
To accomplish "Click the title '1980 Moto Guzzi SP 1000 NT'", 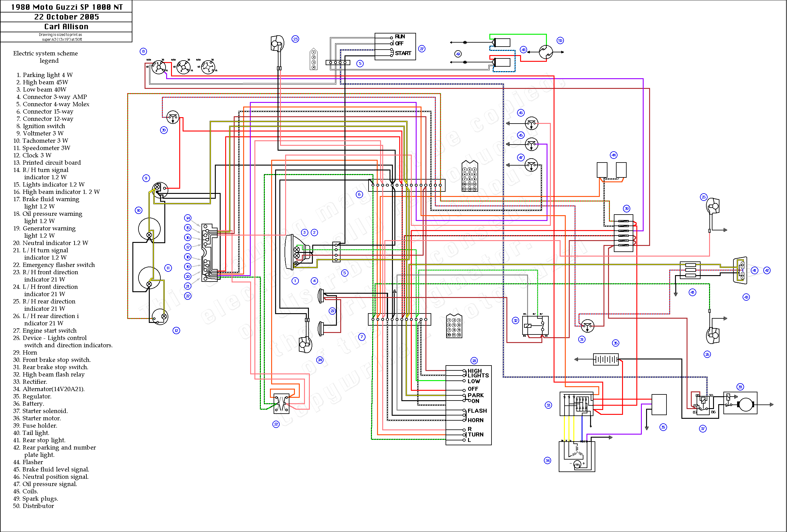I will point(67,7).
